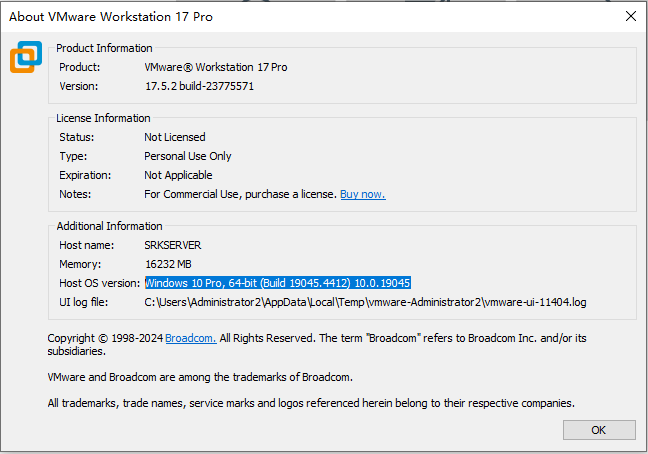The width and height of the screenshot is (648, 454).
Task: Click the Not Applicable expiration value
Action: click(x=178, y=175)
